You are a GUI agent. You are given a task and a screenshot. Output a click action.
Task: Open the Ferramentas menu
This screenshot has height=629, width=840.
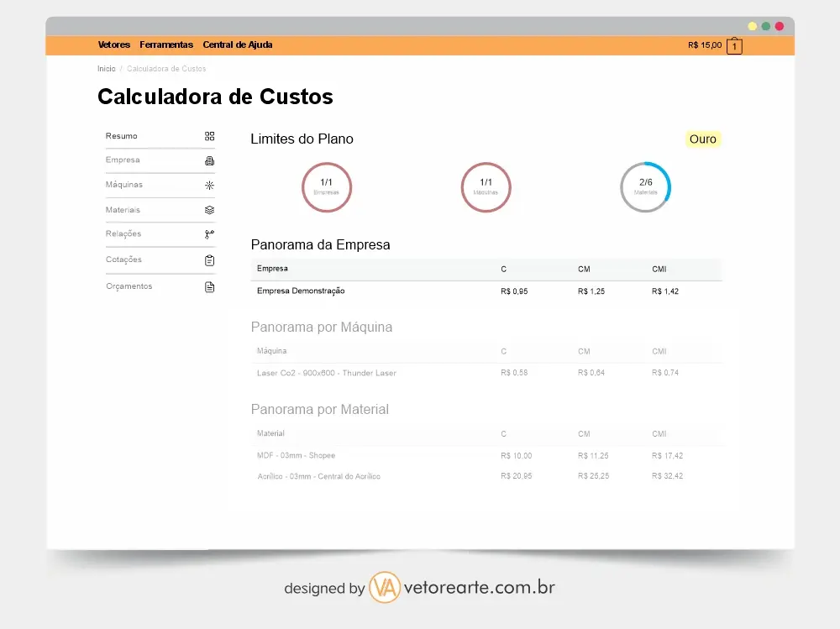(x=166, y=45)
